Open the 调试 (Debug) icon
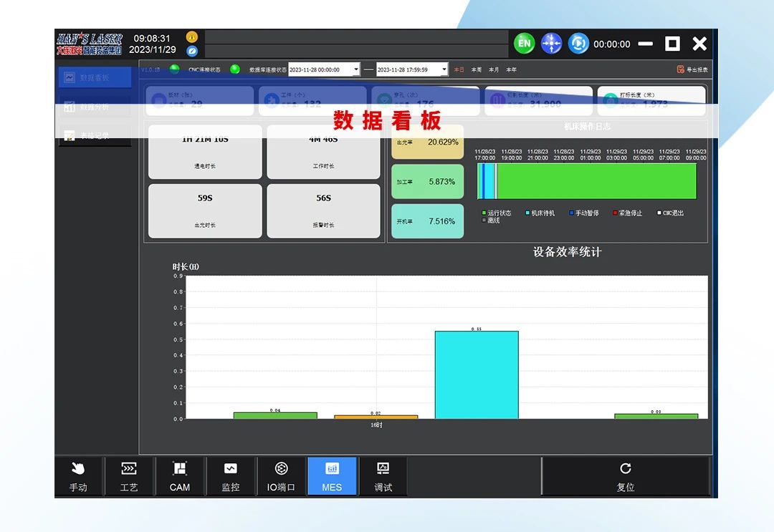This screenshot has width=774, height=532. tap(383, 476)
